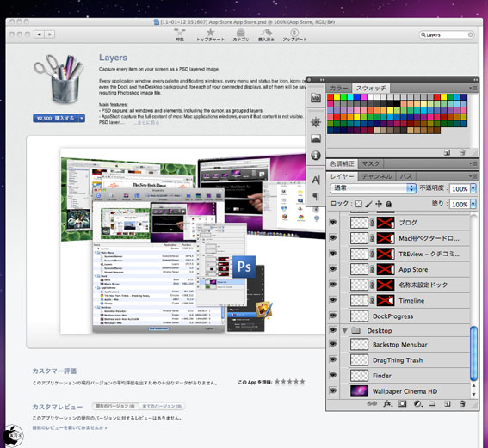The image size is (488, 448).
Task: Create a new layer in Layers panel
Action: (448, 403)
